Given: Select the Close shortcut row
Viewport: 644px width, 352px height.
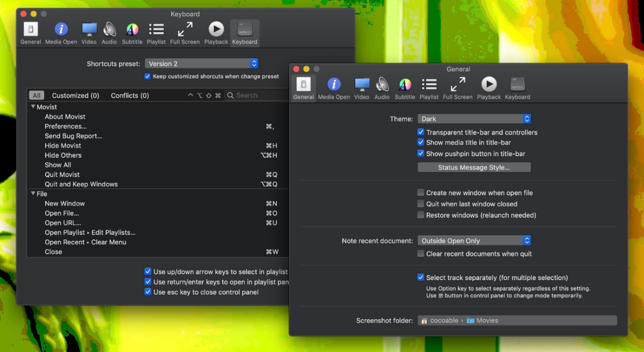Looking at the screenshot, I should click(158, 252).
